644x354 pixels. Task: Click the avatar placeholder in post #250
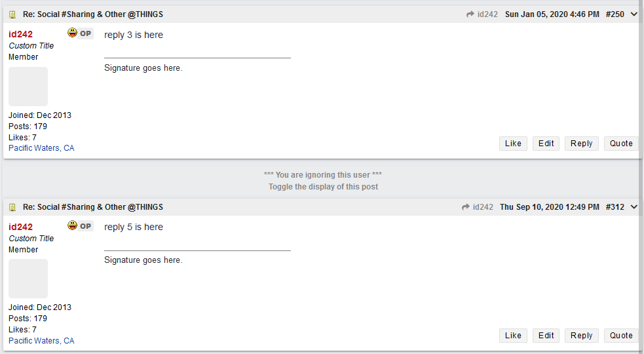(28, 87)
